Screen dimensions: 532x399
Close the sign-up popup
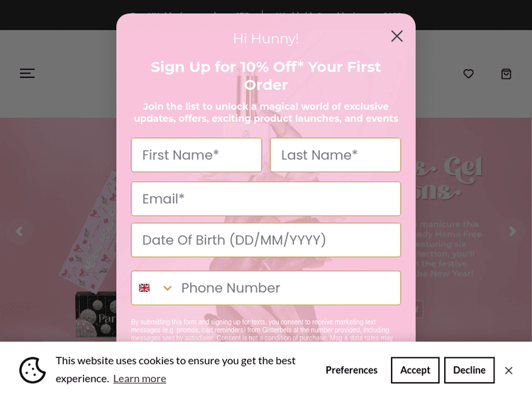click(397, 36)
